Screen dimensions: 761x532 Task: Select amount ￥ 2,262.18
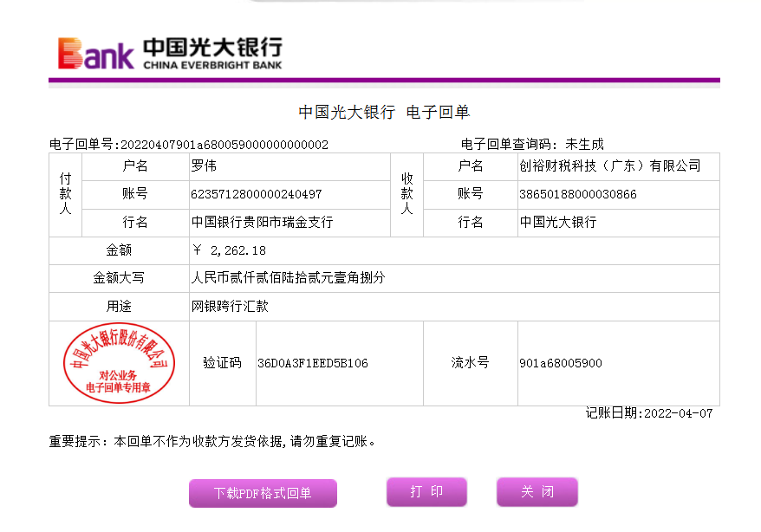(x=229, y=250)
